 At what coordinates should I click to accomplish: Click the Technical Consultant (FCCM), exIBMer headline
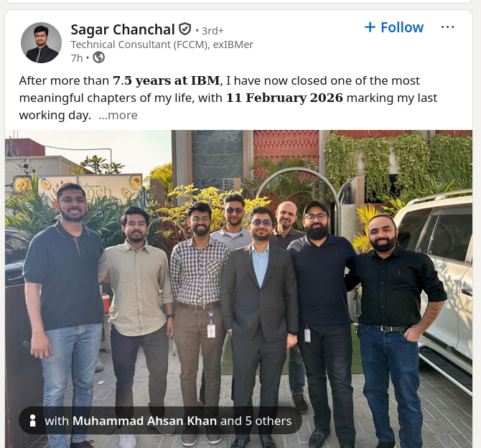click(x=162, y=45)
